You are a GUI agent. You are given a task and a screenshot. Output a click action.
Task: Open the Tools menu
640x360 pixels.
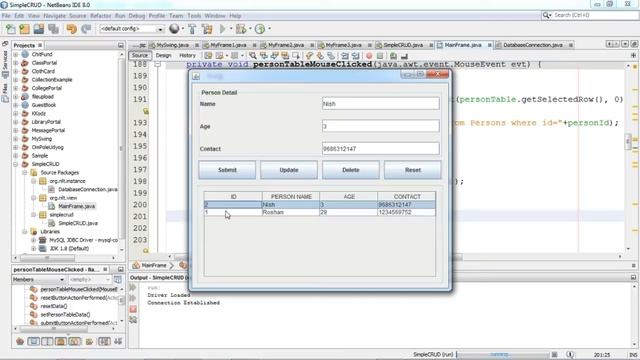coord(194,16)
